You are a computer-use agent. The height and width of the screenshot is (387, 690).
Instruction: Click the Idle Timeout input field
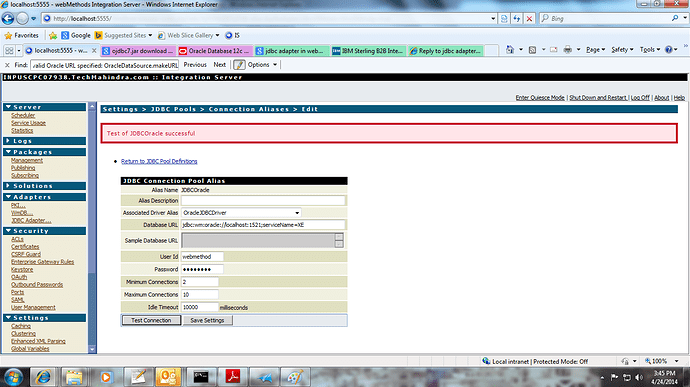[200, 307]
